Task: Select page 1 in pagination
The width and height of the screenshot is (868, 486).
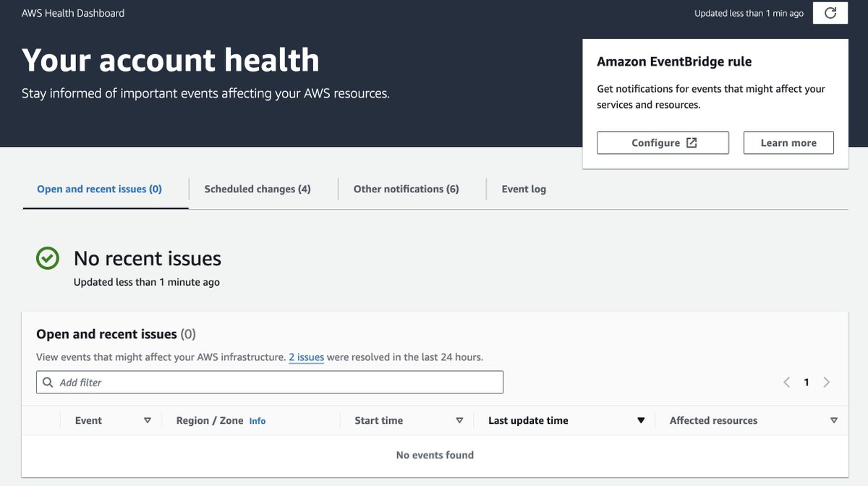Action: point(807,383)
